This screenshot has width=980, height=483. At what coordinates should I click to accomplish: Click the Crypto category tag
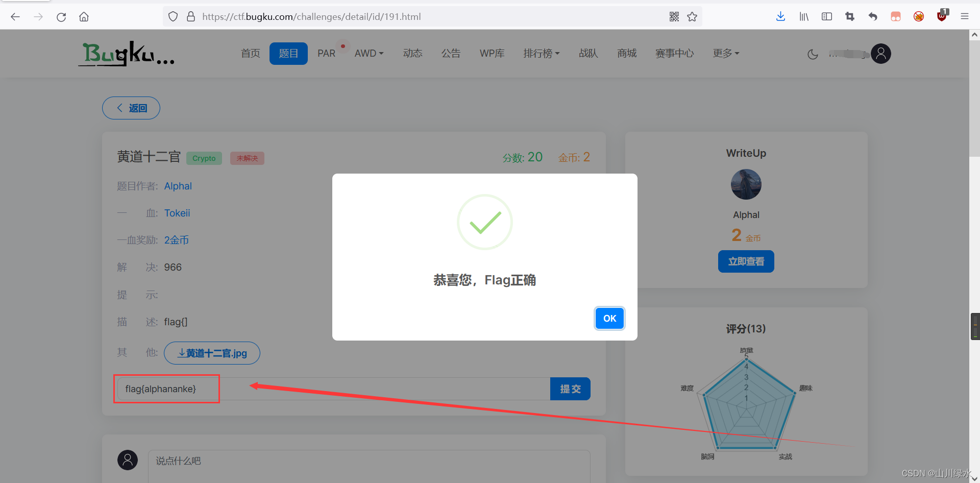tap(204, 158)
